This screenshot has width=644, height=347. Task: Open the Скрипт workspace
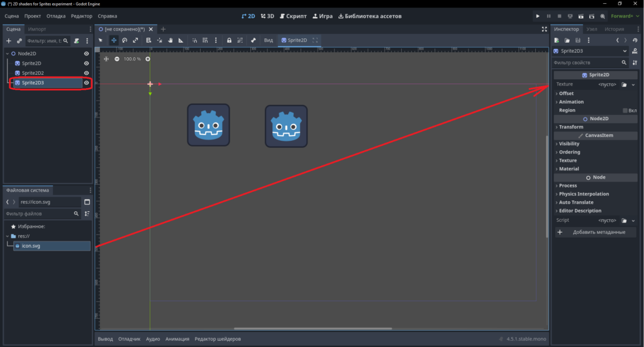click(x=293, y=16)
